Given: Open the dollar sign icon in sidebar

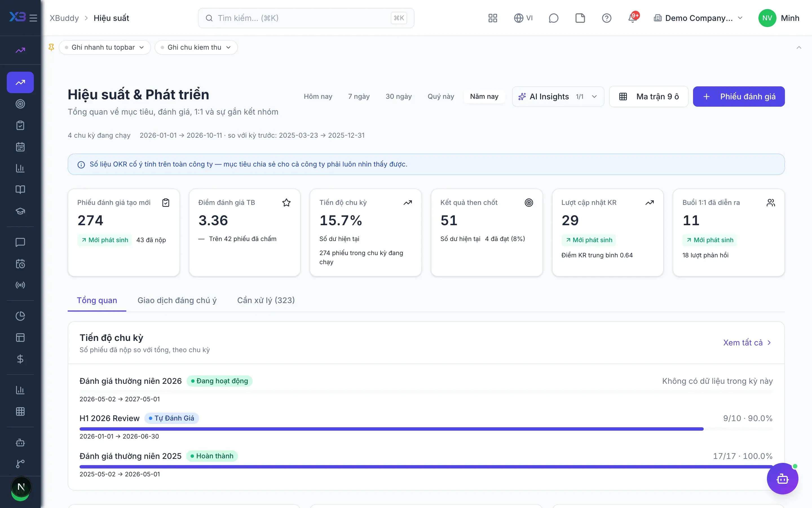Looking at the screenshot, I should tap(20, 359).
